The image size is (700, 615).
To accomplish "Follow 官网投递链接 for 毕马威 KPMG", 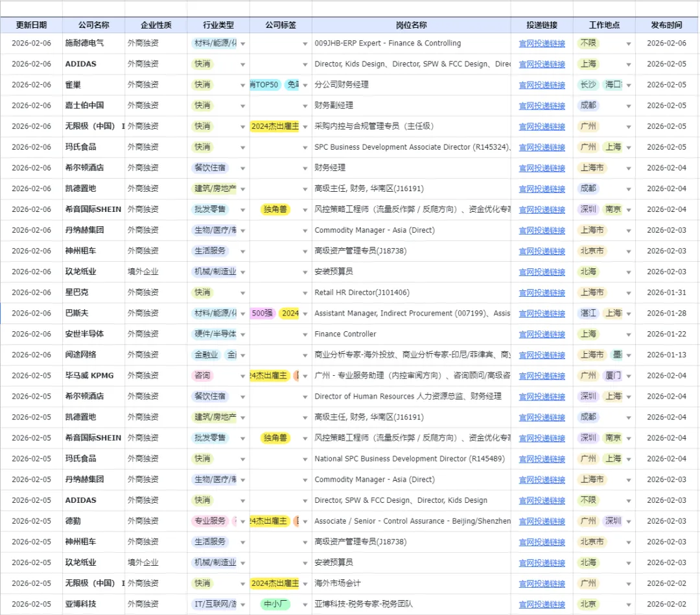I will (542, 377).
